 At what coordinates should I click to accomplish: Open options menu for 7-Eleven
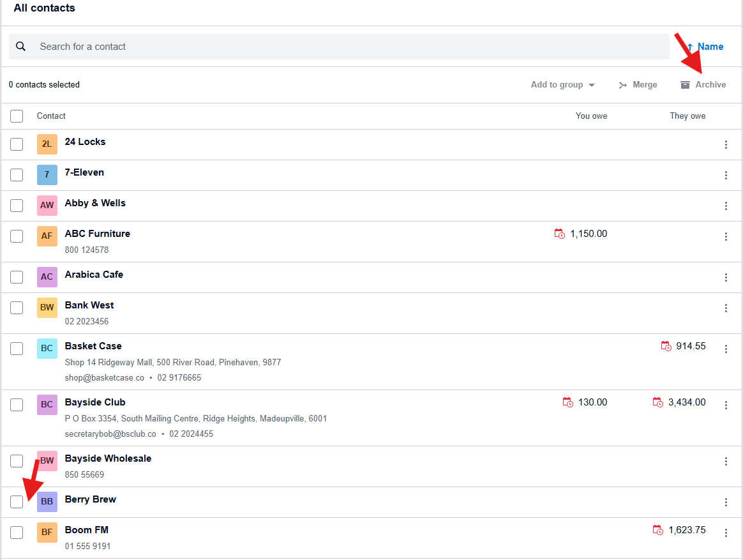click(726, 176)
